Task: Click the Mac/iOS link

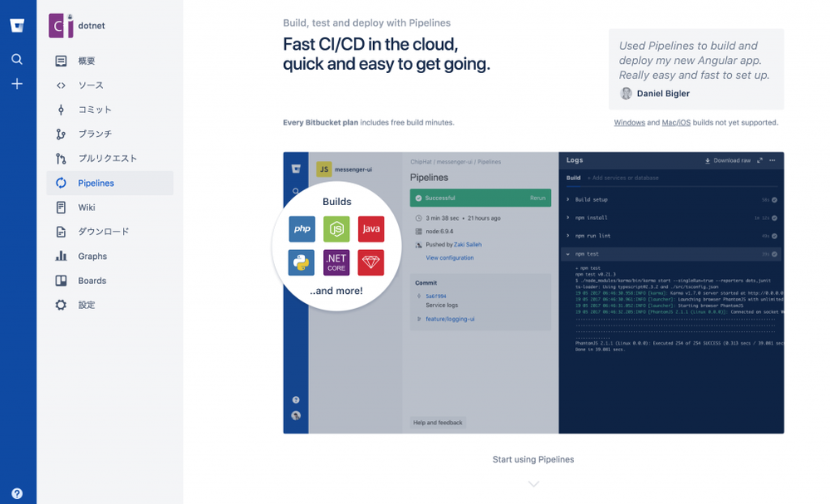Action: [676, 123]
